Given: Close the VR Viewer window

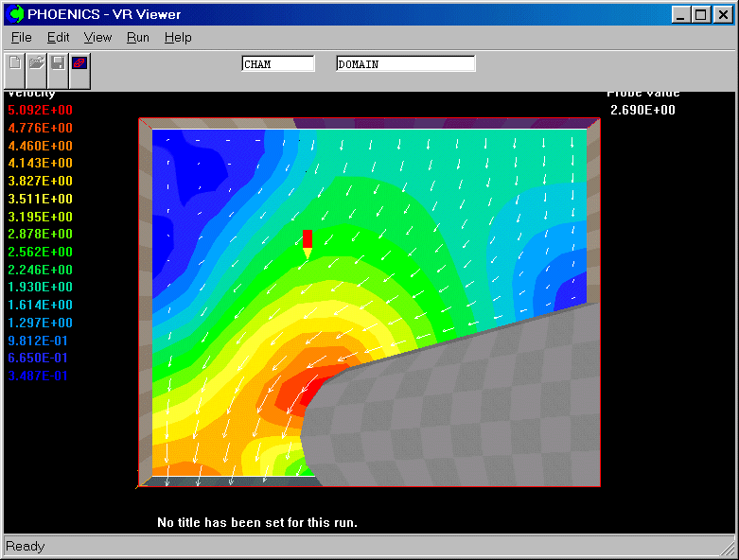Looking at the screenshot, I should tap(723, 14).
